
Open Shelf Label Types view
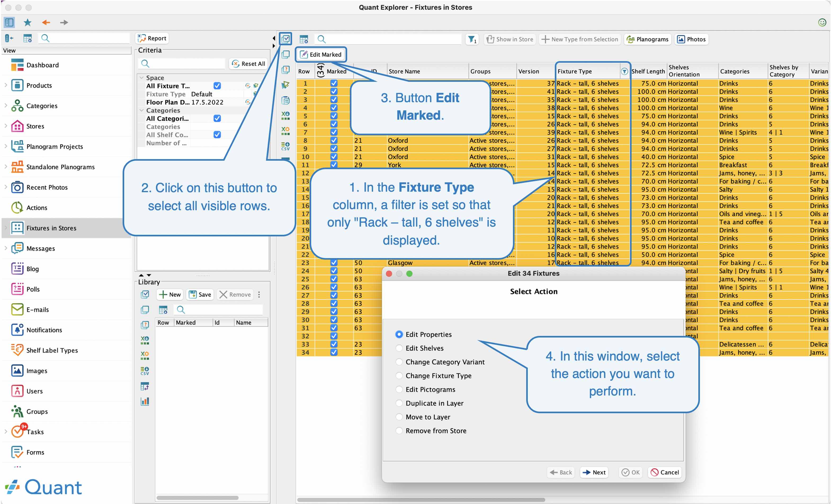[x=52, y=350]
